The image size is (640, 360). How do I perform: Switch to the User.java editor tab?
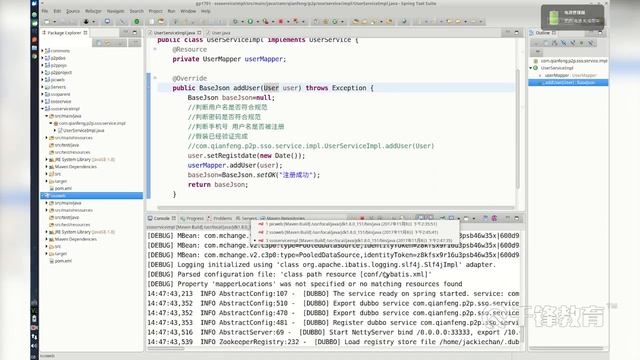221,33
